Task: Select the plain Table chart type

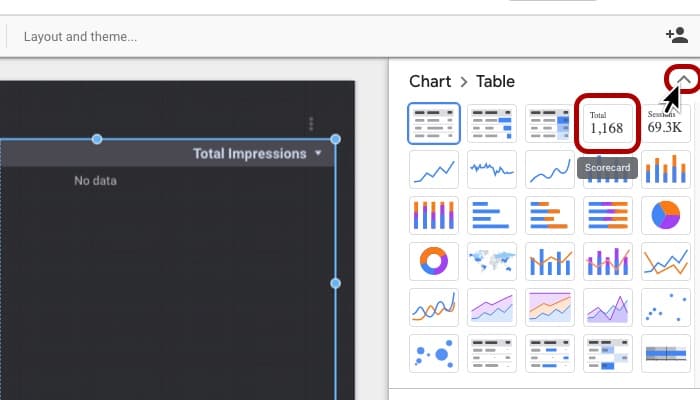Action: coord(433,124)
